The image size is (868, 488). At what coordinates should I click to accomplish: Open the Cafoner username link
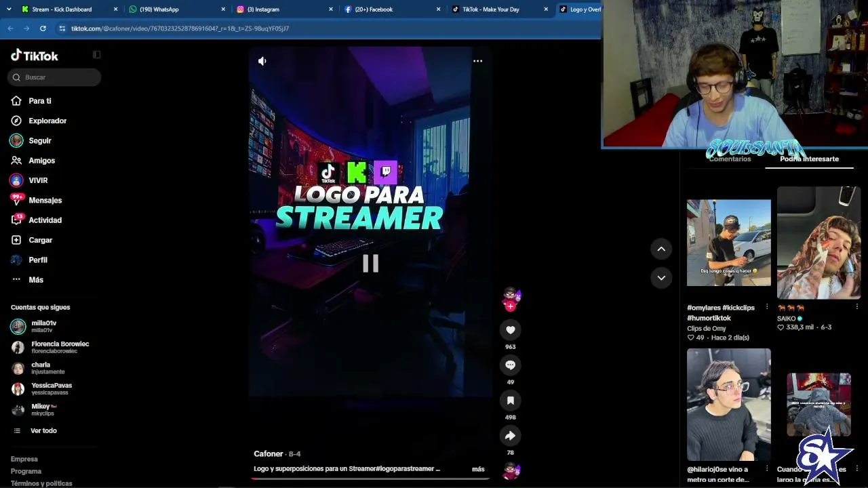tap(269, 453)
